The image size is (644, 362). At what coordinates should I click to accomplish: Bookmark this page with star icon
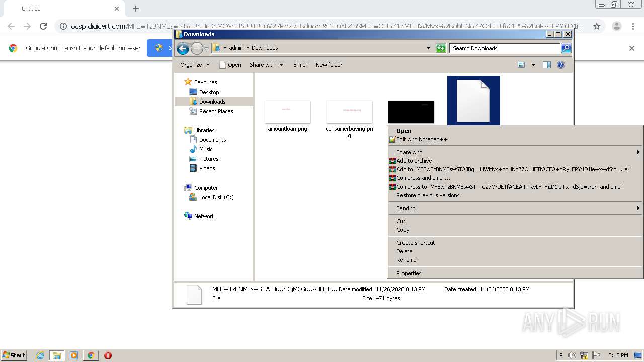point(597,26)
